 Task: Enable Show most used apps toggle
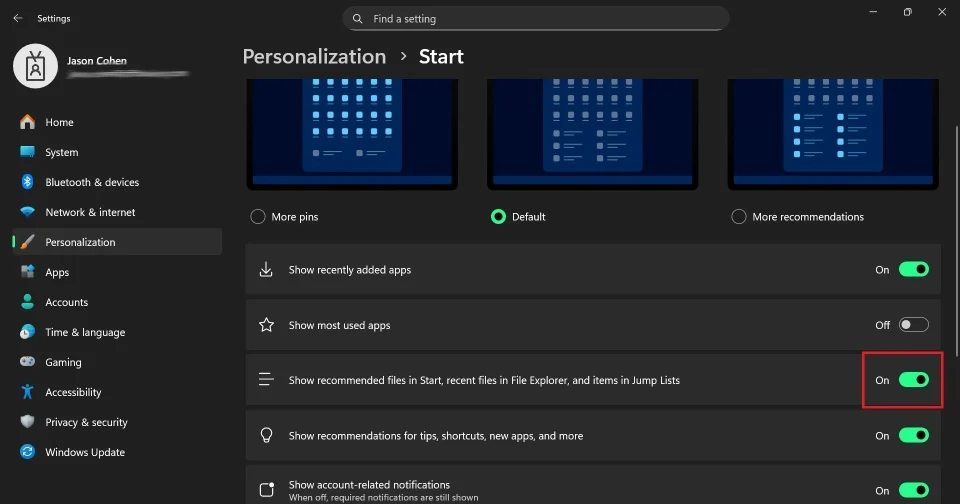913,325
